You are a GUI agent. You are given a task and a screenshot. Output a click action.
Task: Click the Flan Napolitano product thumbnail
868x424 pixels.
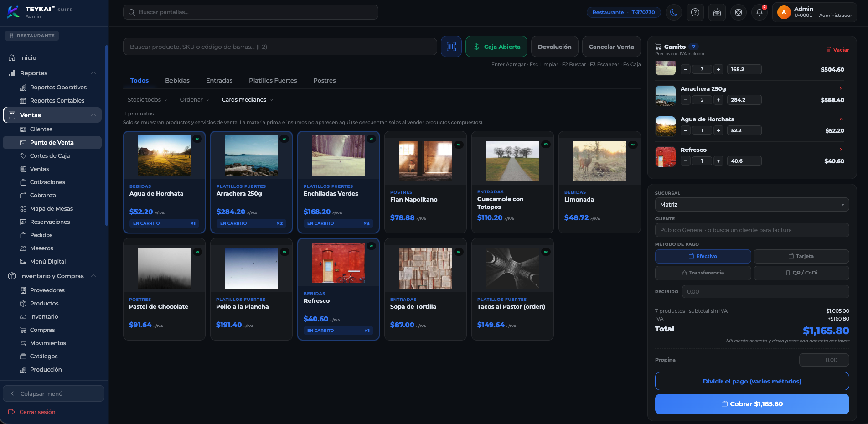(x=425, y=161)
